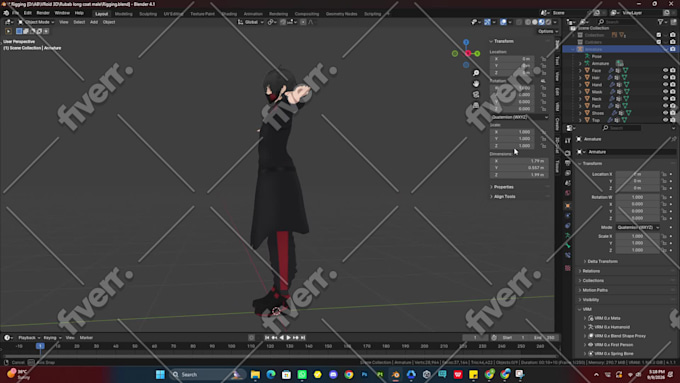Click the Snap magnet icon
The width and height of the screenshot is (680, 383).
click(283, 22)
